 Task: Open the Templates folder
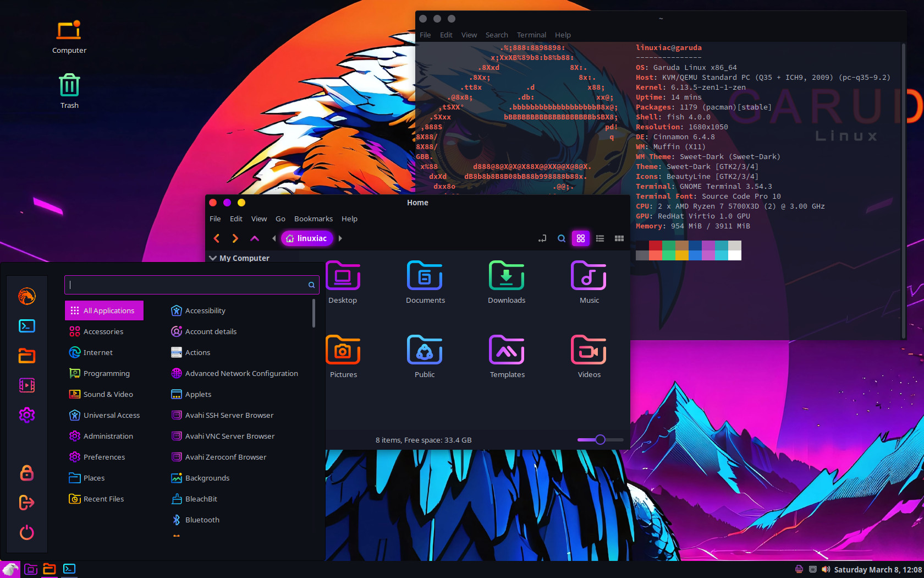pyautogui.click(x=507, y=357)
